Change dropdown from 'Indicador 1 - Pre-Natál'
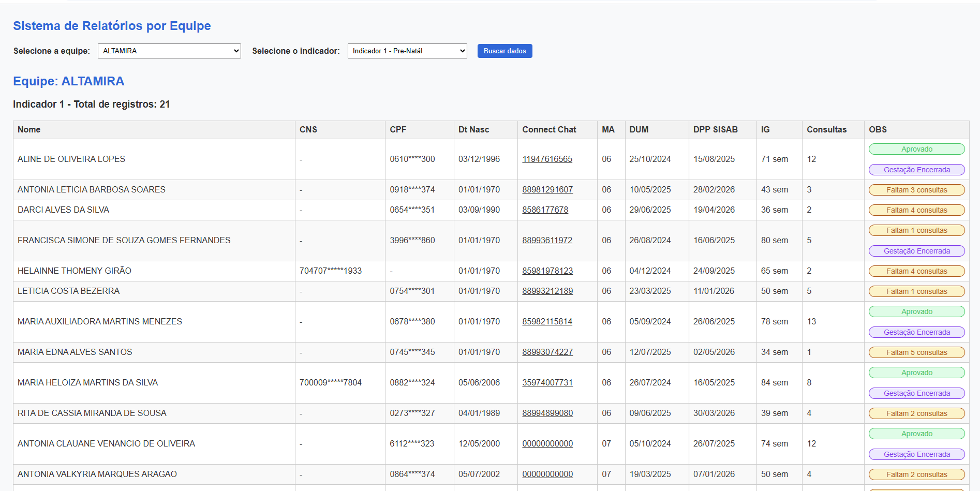 pyautogui.click(x=407, y=51)
